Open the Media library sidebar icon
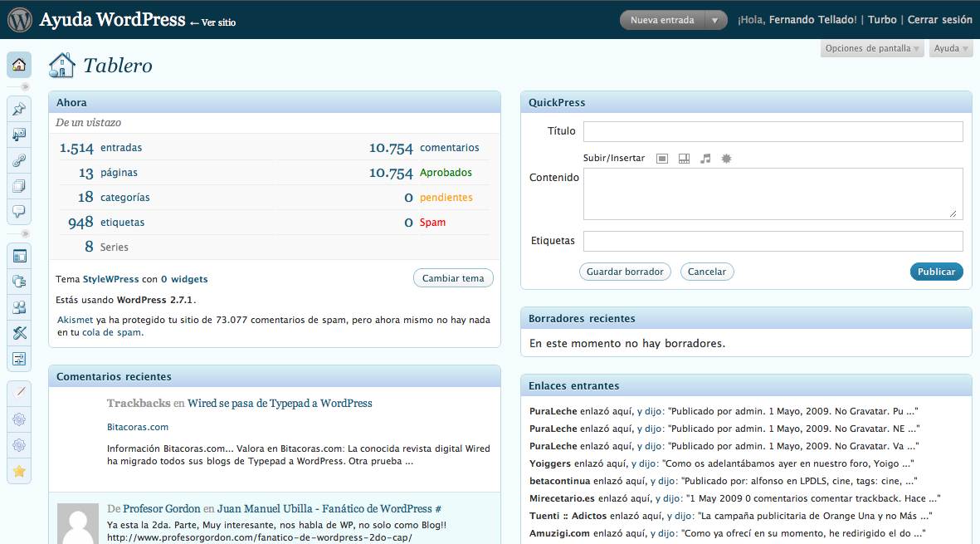The height and width of the screenshot is (544, 980). click(x=19, y=135)
